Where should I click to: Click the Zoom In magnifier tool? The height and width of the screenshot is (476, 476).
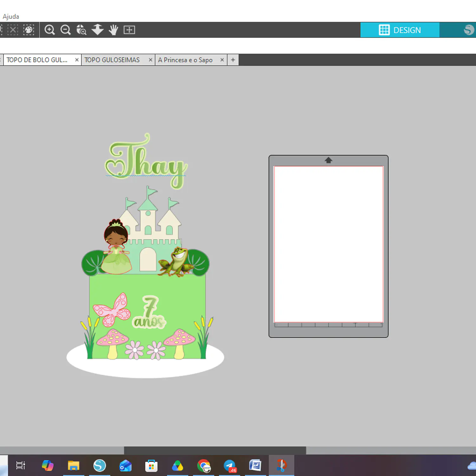50,30
